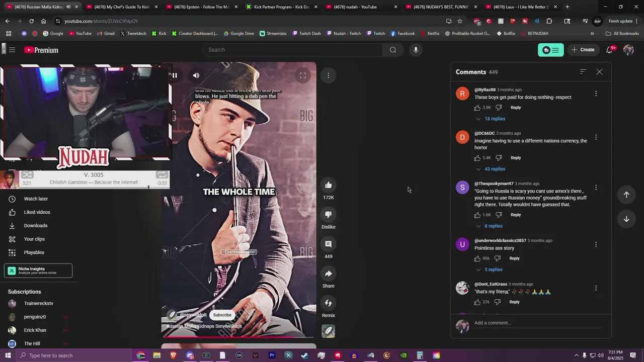Open the YouTube hamburger guide menu

click(12, 50)
